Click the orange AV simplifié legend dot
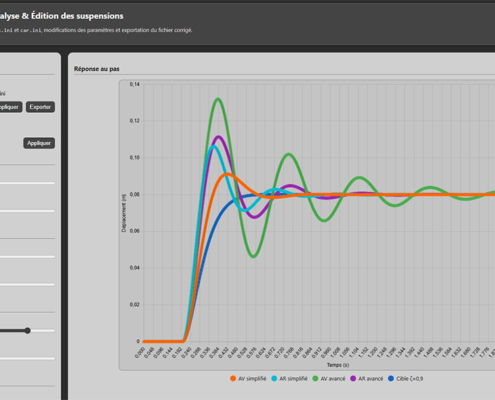 pos(233,379)
